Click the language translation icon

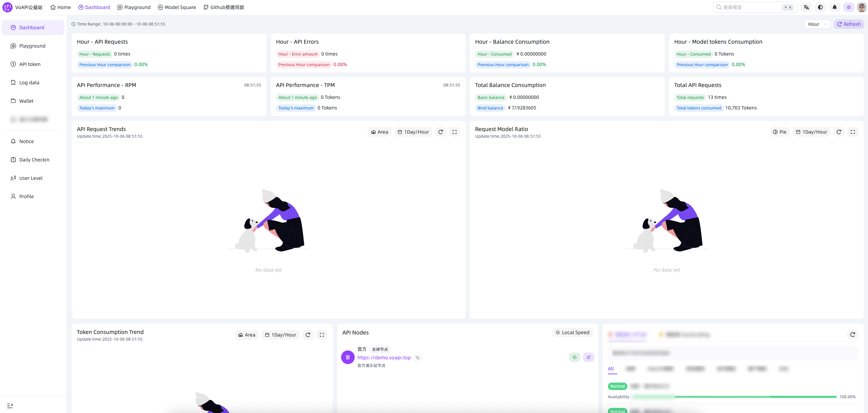[x=806, y=7]
